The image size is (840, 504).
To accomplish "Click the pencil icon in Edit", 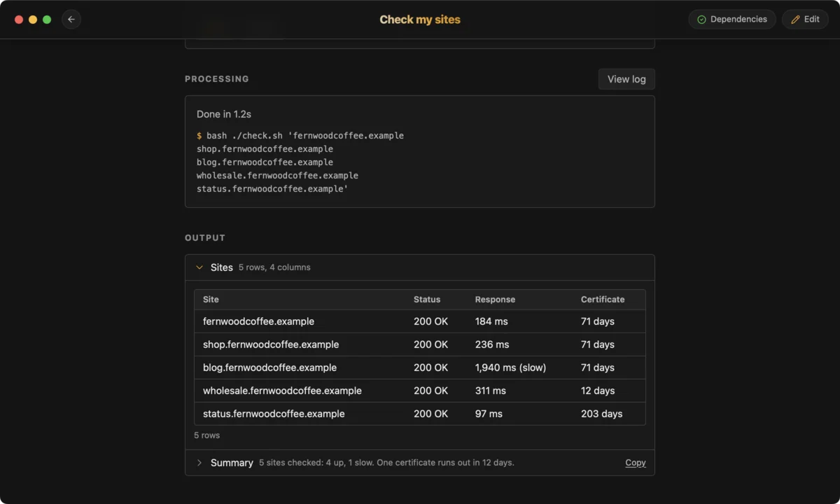I will pos(795,20).
